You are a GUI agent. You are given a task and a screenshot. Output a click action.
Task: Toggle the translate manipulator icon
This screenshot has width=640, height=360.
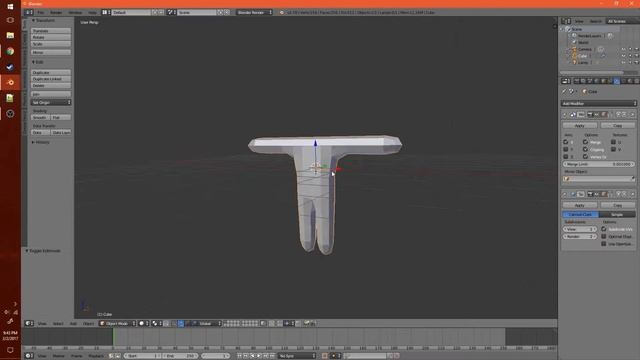coord(180,324)
